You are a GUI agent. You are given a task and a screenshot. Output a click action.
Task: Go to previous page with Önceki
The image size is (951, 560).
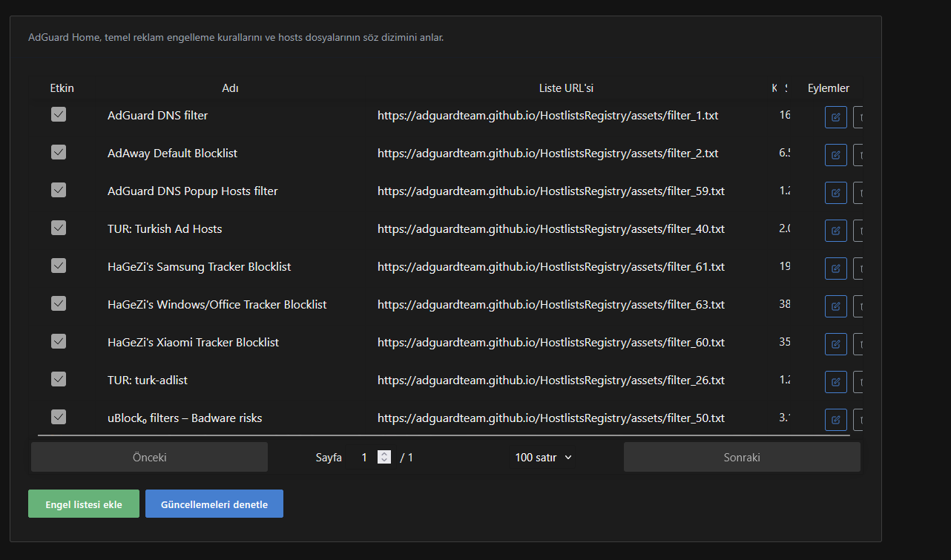[149, 458]
